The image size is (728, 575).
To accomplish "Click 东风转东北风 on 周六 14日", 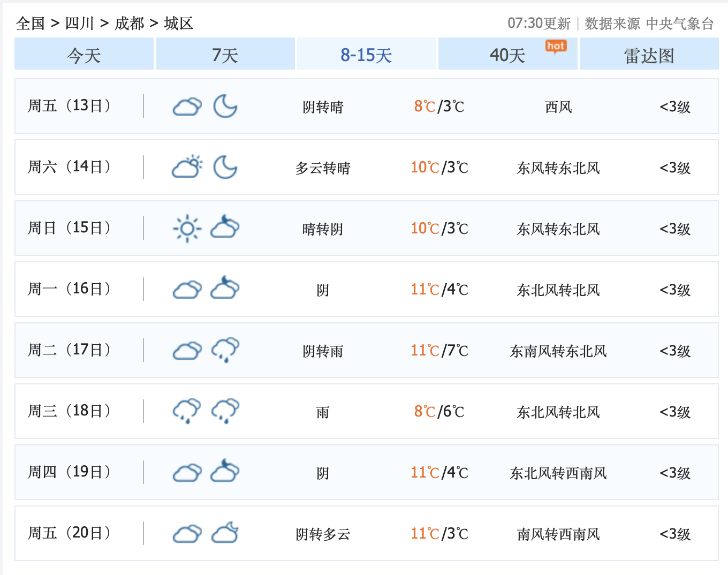I will click(558, 168).
